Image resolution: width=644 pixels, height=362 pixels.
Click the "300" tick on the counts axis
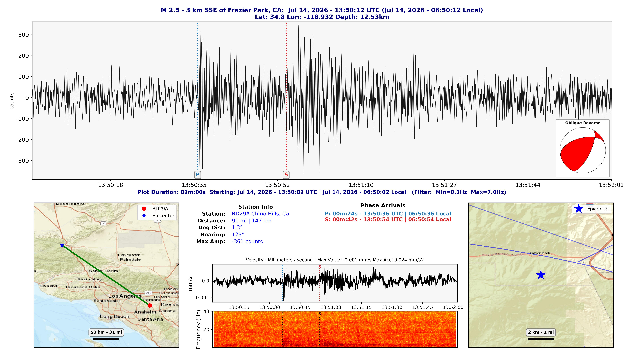(x=23, y=35)
